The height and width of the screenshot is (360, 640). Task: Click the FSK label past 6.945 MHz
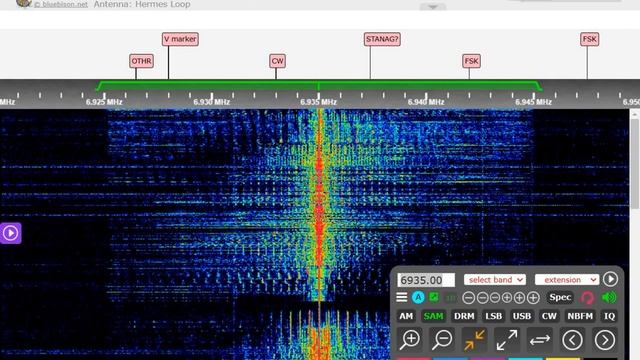click(x=589, y=39)
